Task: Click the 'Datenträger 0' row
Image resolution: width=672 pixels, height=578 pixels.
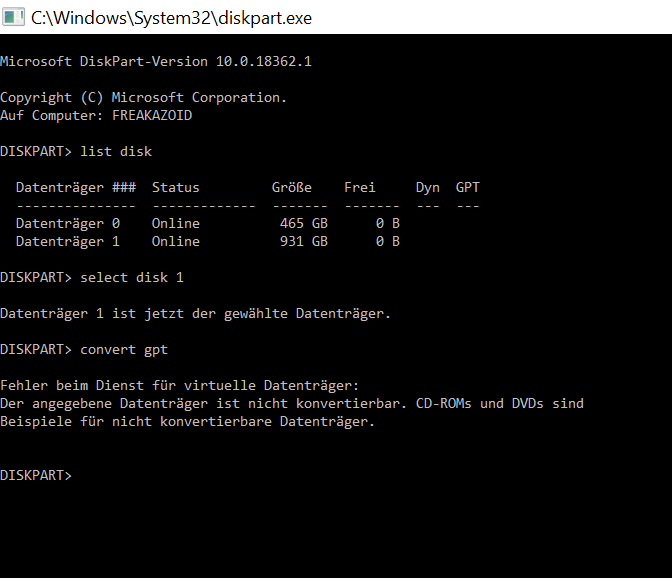Action: [x=208, y=223]
